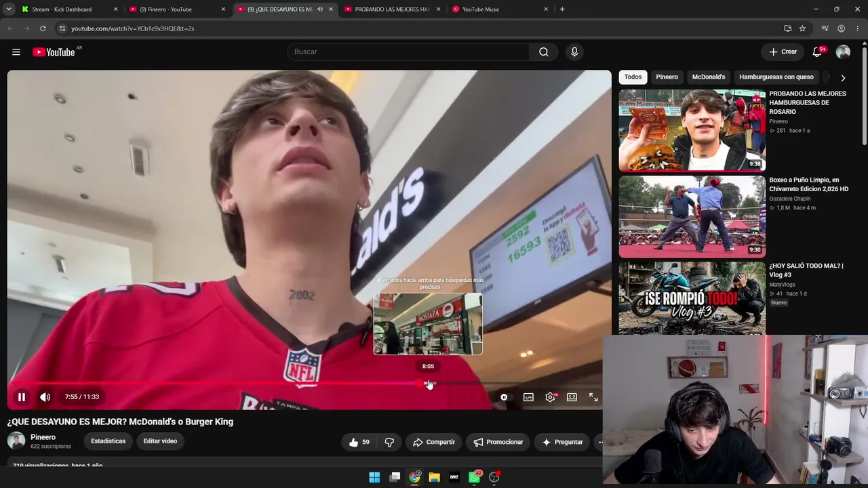Select the McDonald's filter chip
This screenshot has height=488, width=868.
[709, 77]
